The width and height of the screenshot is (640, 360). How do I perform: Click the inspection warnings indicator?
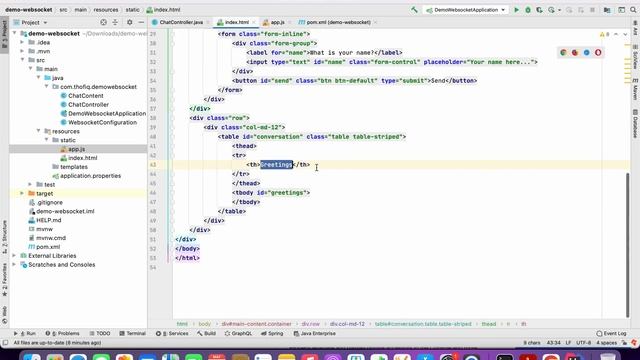tap(604, 34)
